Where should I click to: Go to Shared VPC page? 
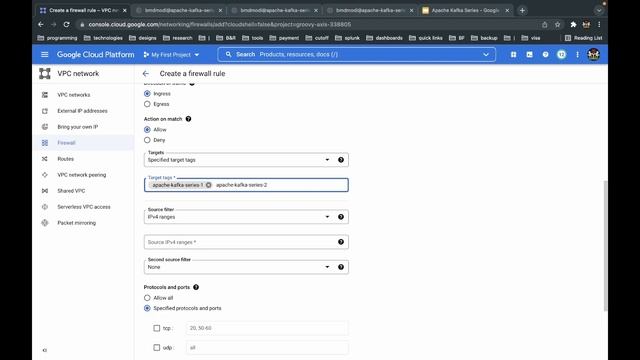(71, 191)
